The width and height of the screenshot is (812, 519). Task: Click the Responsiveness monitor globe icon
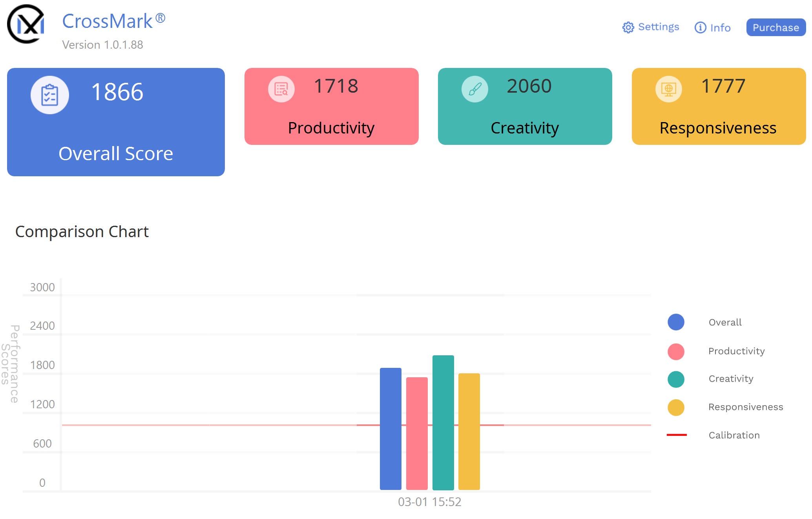pyautogui.click(x=669, y=89)
